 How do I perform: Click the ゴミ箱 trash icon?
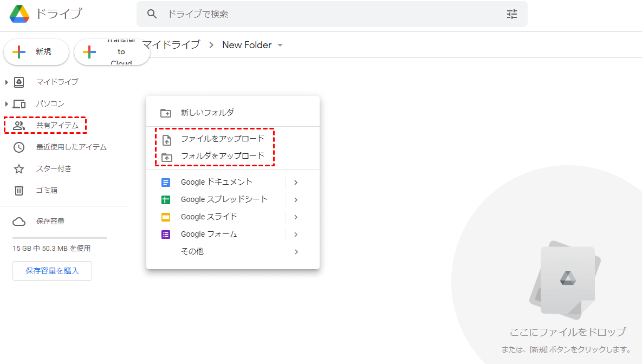19,190
